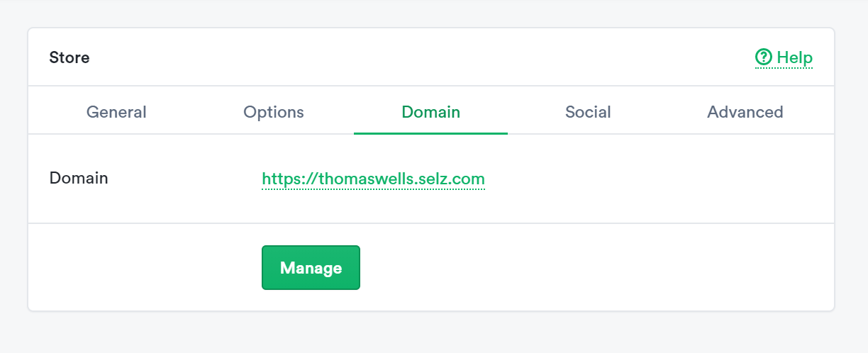Go to the Social tab
The width and height of the screenshot is (868, 353).
point(588,112)
